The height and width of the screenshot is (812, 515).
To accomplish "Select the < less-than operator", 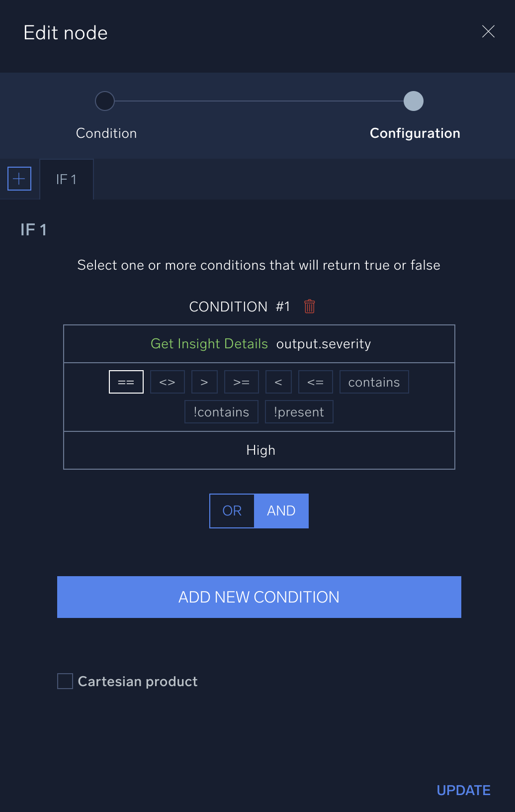I will 278,382.
